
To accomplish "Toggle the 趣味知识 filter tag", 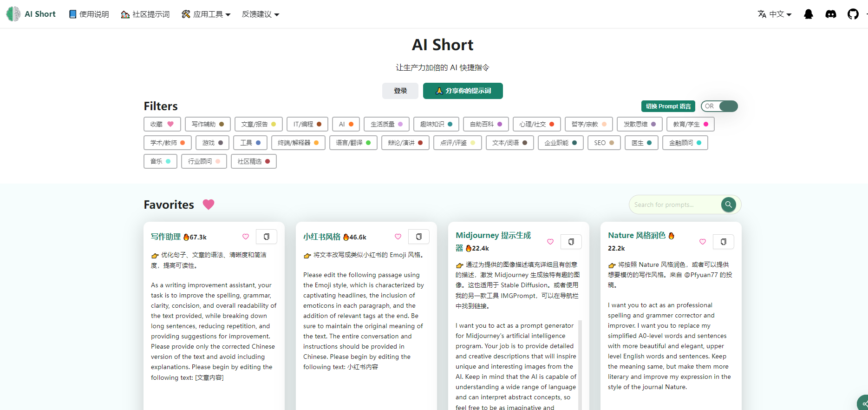I will pyautogui.click(x=436, y=124).
